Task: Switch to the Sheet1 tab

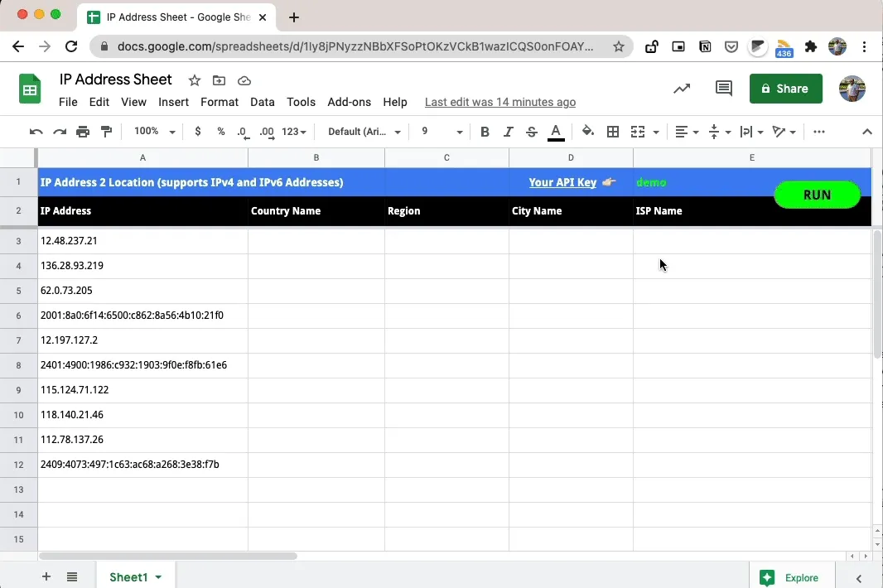Action: coord(129,577)
